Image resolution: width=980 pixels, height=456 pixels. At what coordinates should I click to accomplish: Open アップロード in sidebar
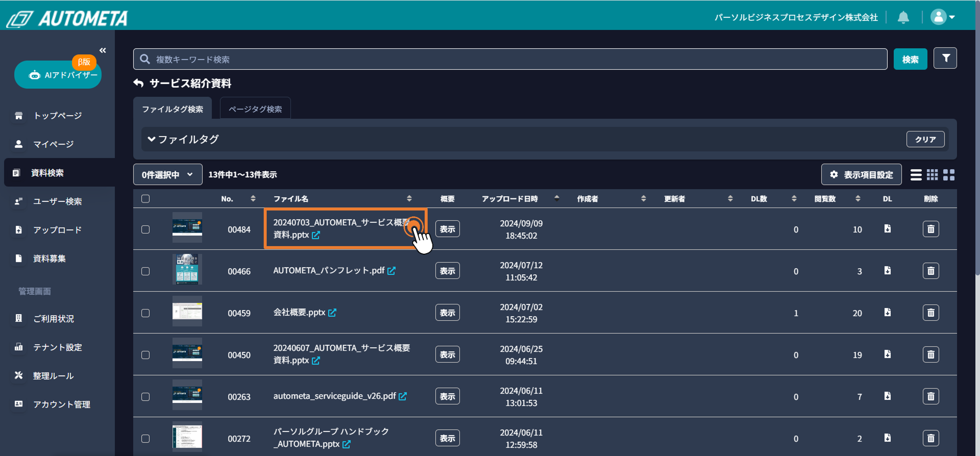coord(57,230)
